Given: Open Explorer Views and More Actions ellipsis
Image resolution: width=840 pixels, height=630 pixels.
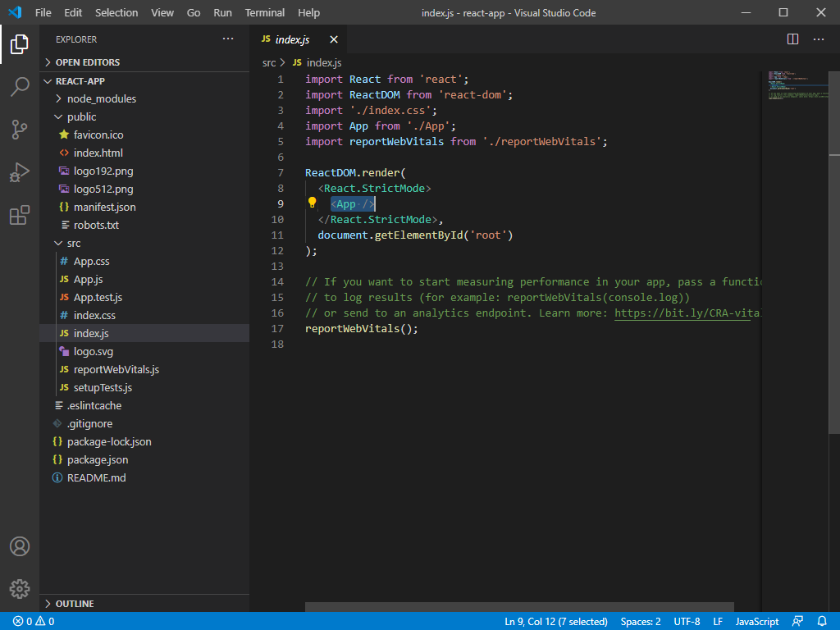Looking at the screenshot, I should 228,39.
